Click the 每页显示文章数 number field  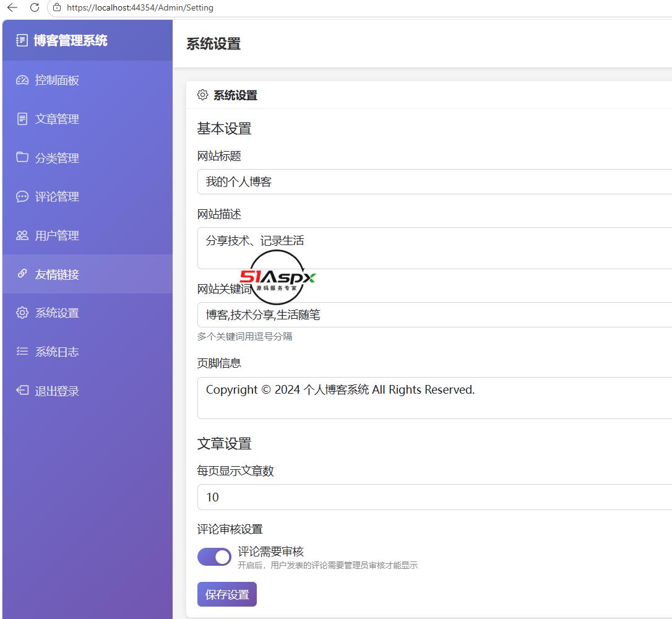coord(434,497)
